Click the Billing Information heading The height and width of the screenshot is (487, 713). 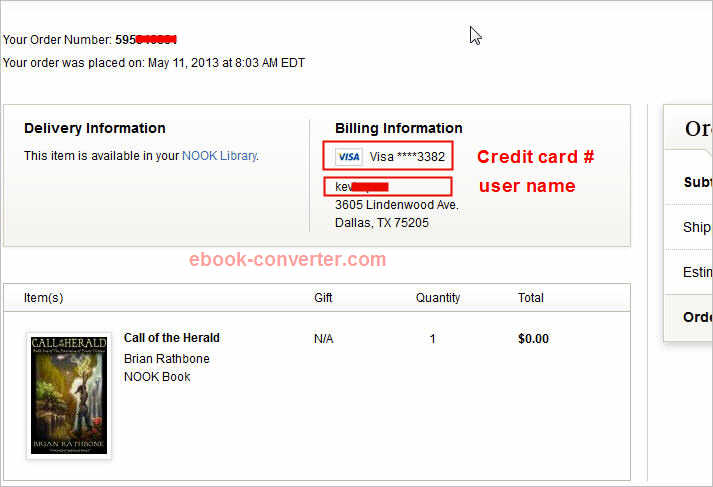click(x=399, y=128)
